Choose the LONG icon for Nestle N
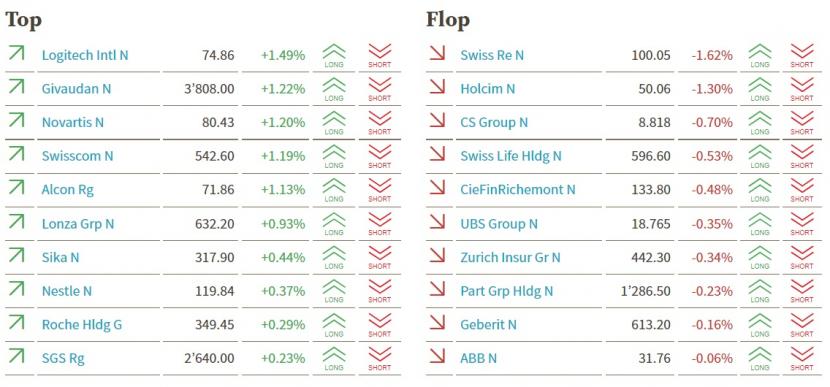Viewport: 830px width, 387px height. point(333,291)
